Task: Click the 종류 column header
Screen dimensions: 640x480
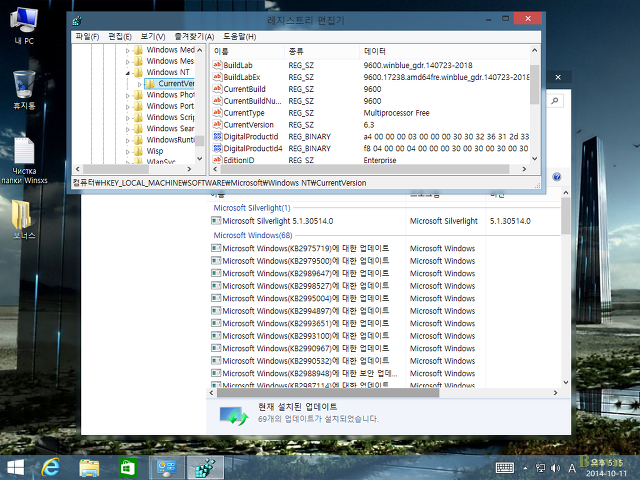Action: click(x=322, y=51)
